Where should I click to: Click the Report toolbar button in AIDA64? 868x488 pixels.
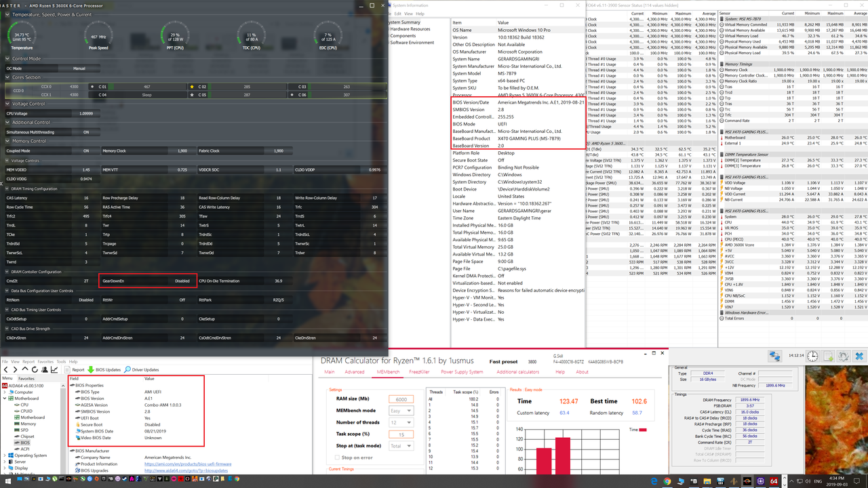click(75, 369)
